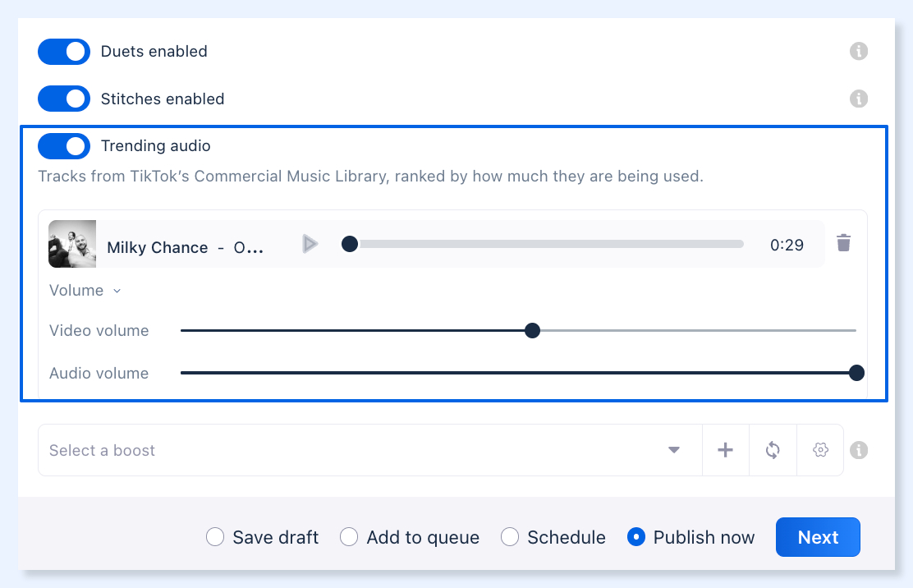
Task: Click the Milky Chance album thumbnail
Action: coord(72,244)
